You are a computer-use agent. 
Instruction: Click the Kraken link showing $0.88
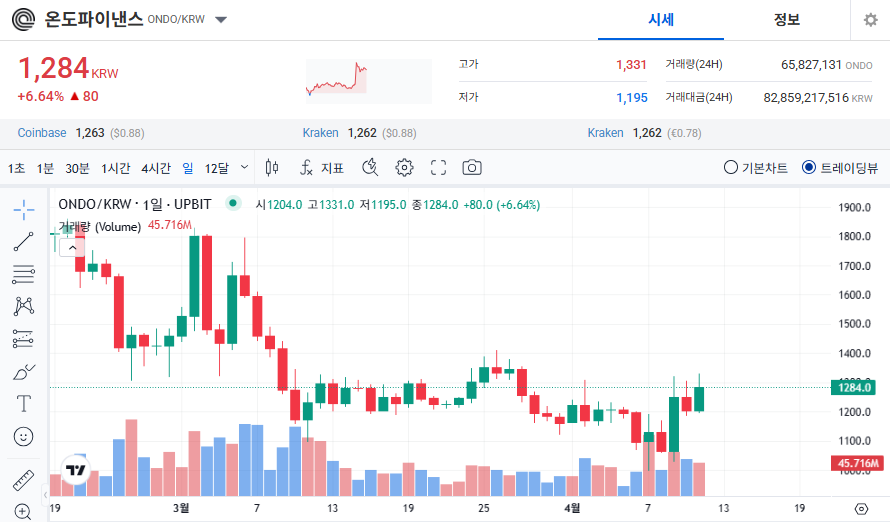pyautogui.click(x=320, y=133)
